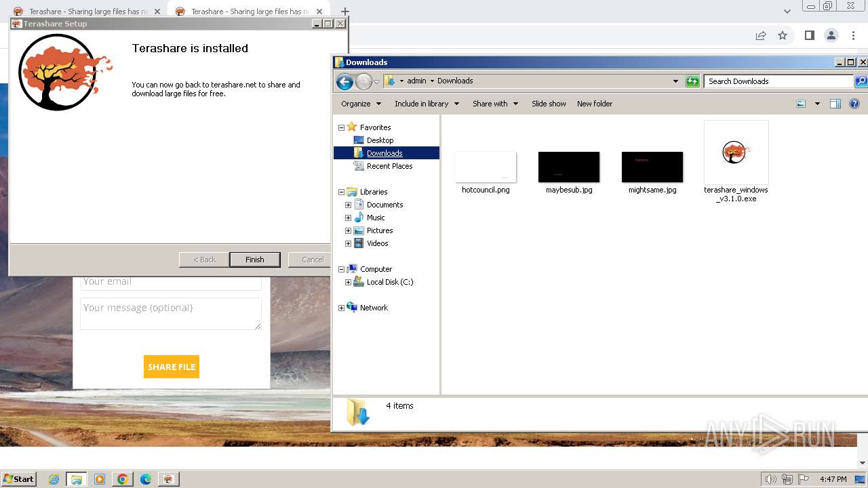
Task: Select the Music library icon
Action: click(359, 218)
